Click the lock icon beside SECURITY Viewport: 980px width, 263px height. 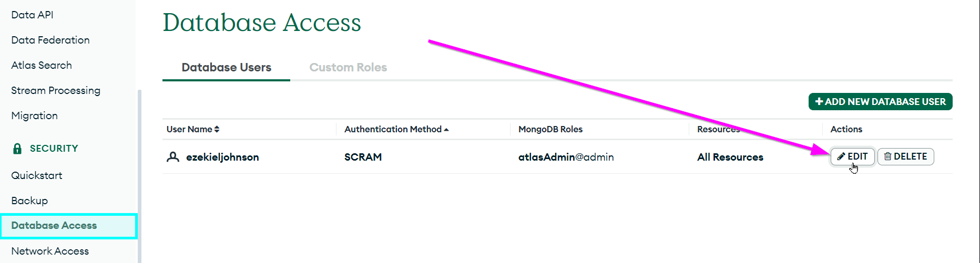[x=17, y=149]
